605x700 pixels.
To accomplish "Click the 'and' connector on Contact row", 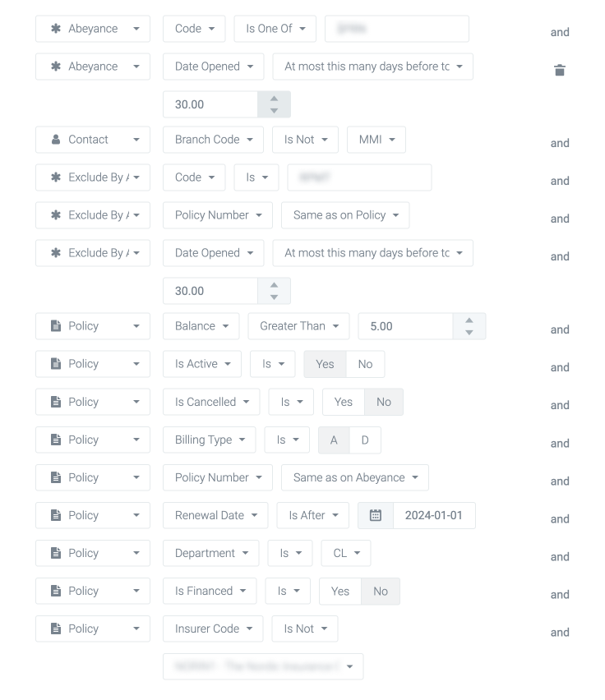I will click(x=560, y=143).
